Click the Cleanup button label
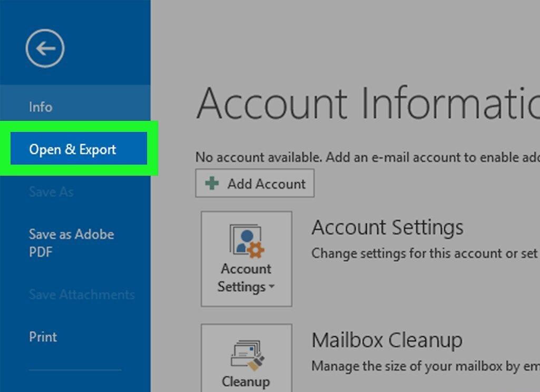The image size is (540, 392). pos(246,381)
